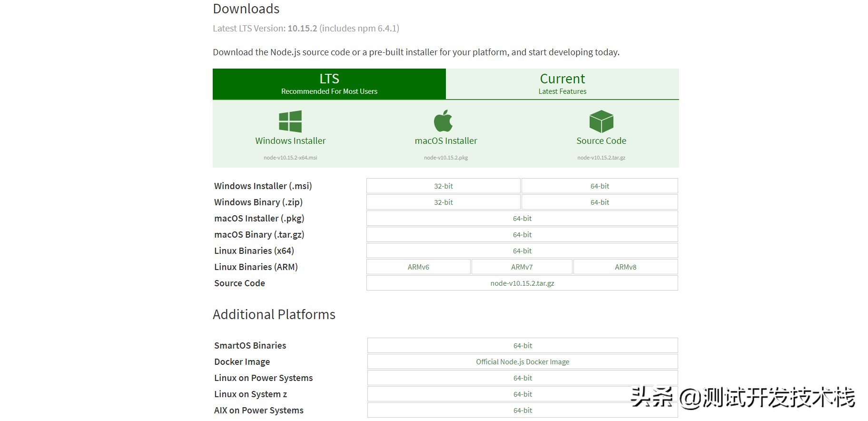The image size is (868, 421).
Task: Click the Apple logo icon
Action: click(443, 120)
